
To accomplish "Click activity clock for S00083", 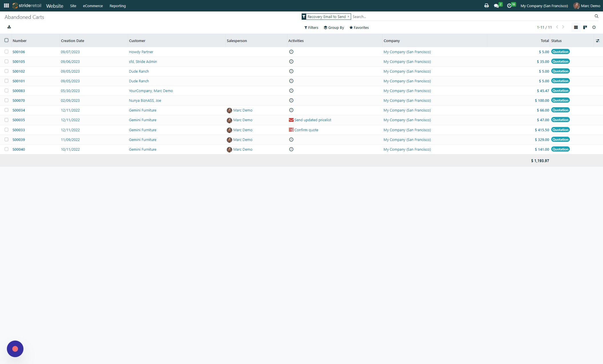I will click(x=291, y=91).
